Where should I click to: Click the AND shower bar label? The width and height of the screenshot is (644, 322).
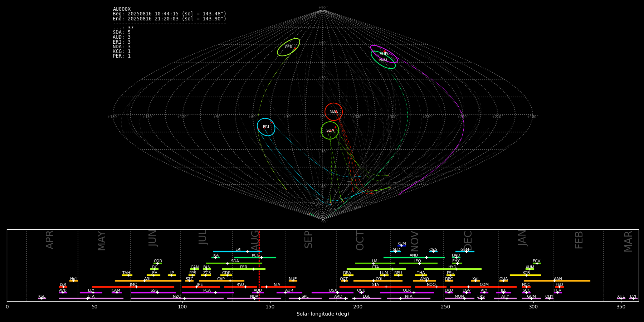click(x=414, y=255)
